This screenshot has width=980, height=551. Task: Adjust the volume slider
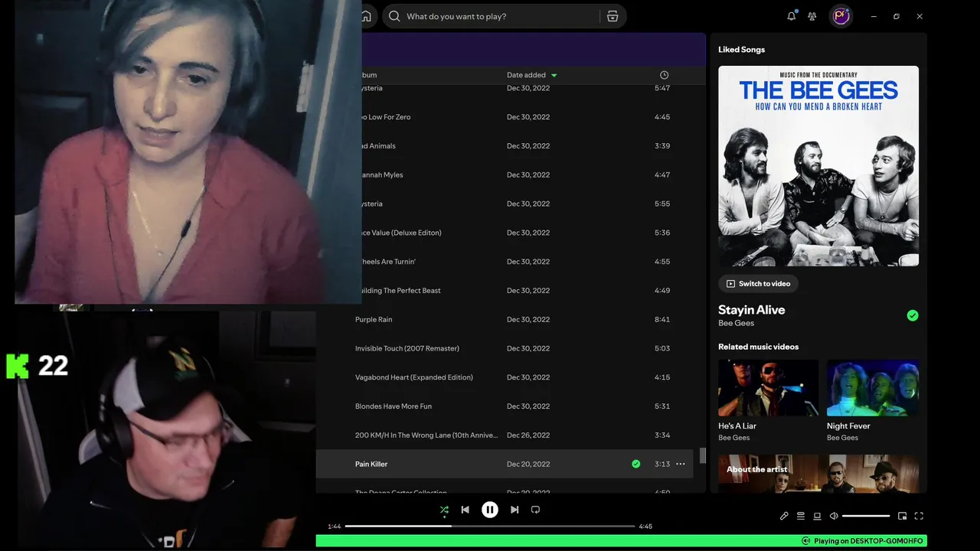click(866, 516)
